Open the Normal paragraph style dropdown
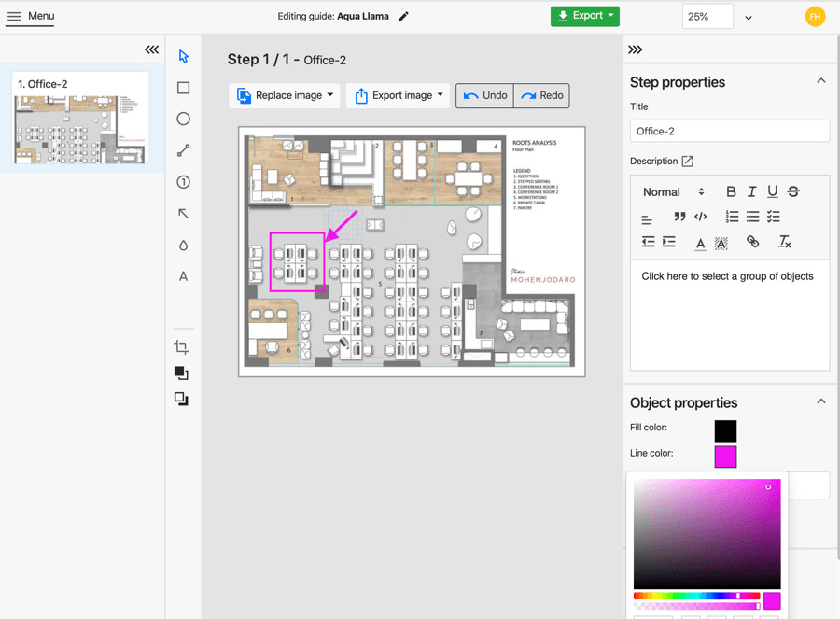This screenshot has width=840, height=619. (x=673, y=191)
